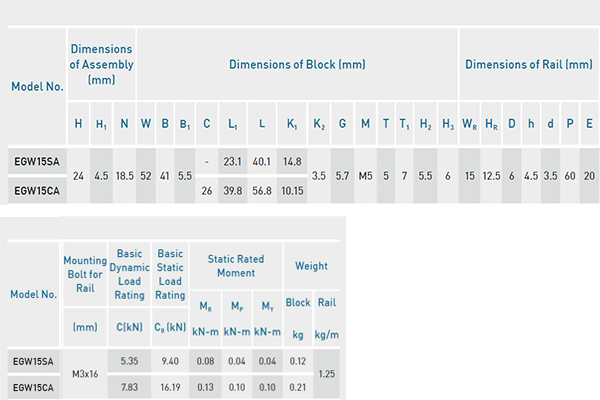The width and height of the screenshot is (600, 400).
Task: Select the 'Weight' column header
Action: pyautogui.click(x=311, y=266)
